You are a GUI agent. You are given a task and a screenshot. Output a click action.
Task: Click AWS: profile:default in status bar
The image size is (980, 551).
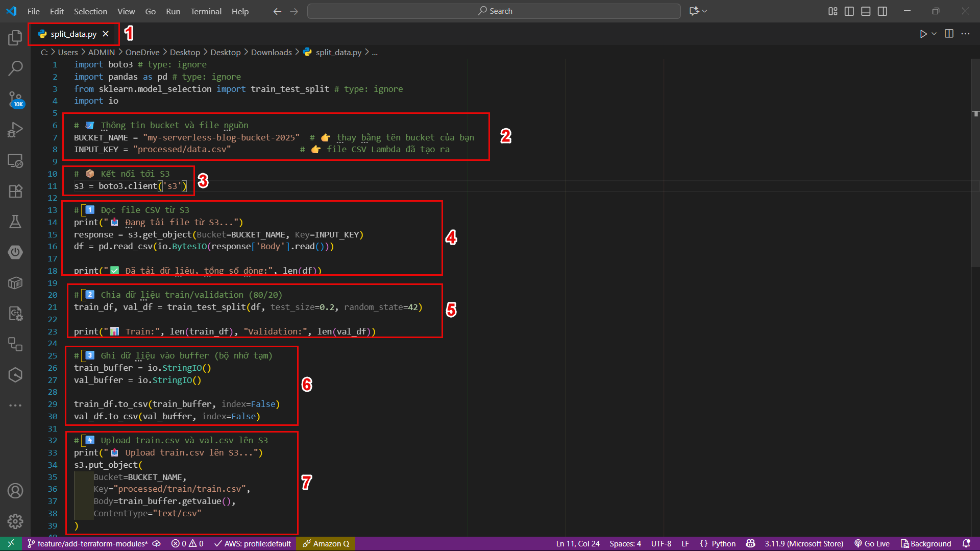click(253, 543)
